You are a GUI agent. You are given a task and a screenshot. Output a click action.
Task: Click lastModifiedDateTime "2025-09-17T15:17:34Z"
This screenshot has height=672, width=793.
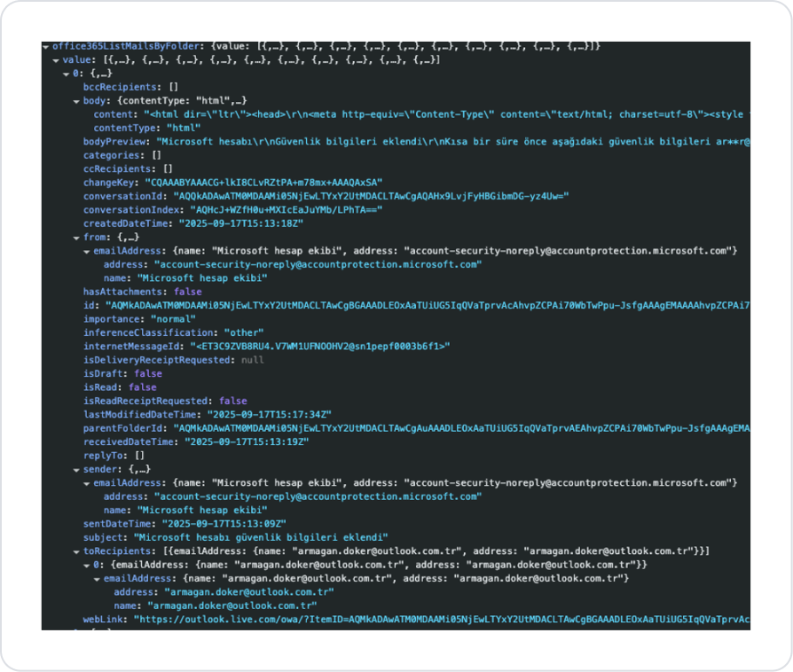[270, 415]
